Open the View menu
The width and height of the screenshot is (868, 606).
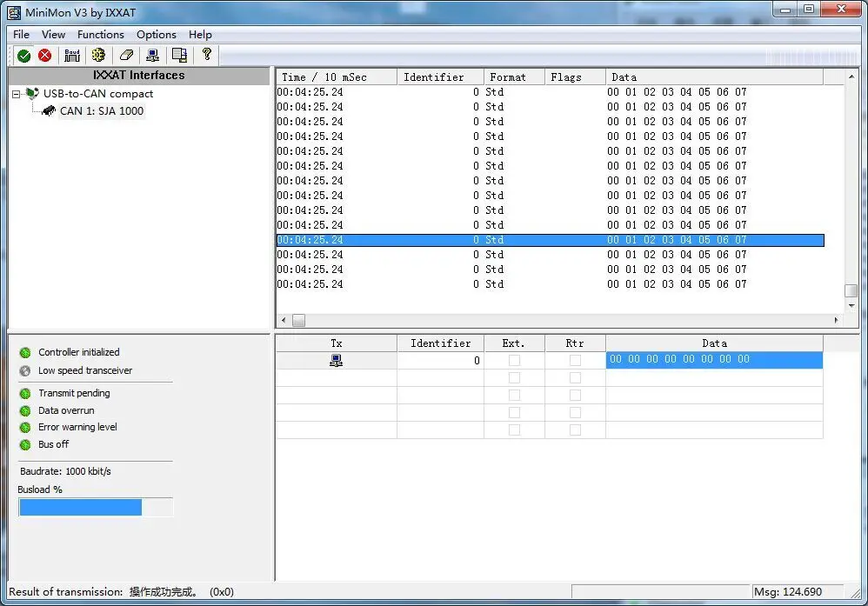[53, 34]
